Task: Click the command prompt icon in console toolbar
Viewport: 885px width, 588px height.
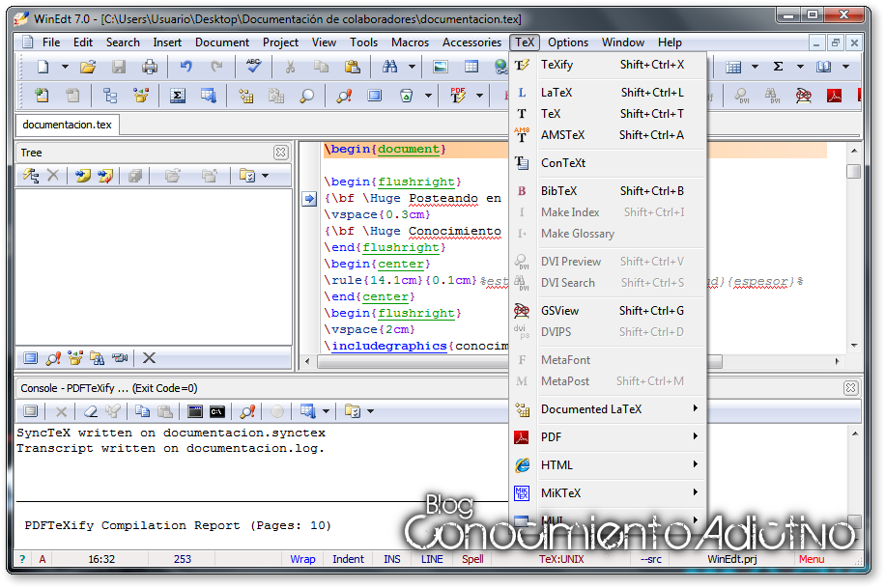Action: 216,411
